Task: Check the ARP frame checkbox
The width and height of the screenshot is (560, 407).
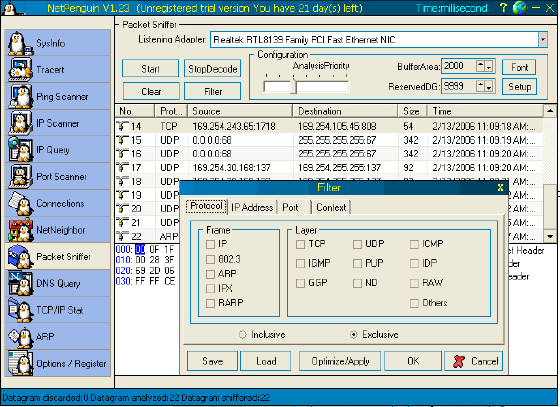Action: [210, 274]
